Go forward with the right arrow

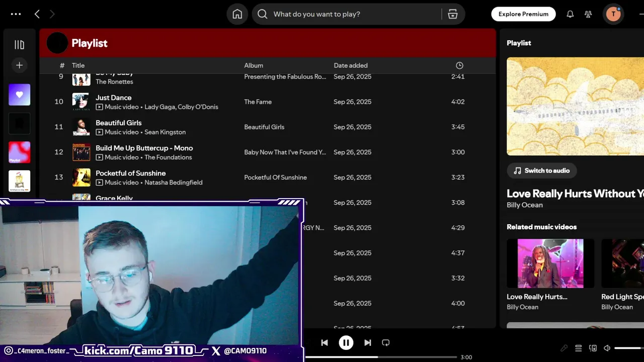coord(52,14)
